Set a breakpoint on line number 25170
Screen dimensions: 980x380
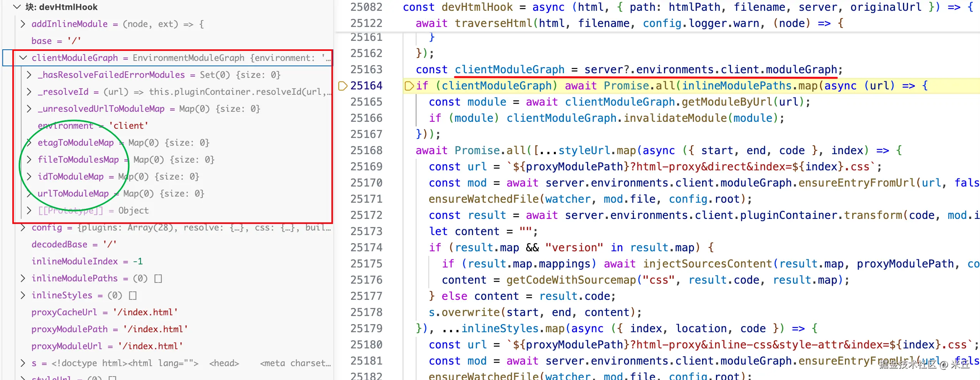pyautogui.click(x=366, y=183)
